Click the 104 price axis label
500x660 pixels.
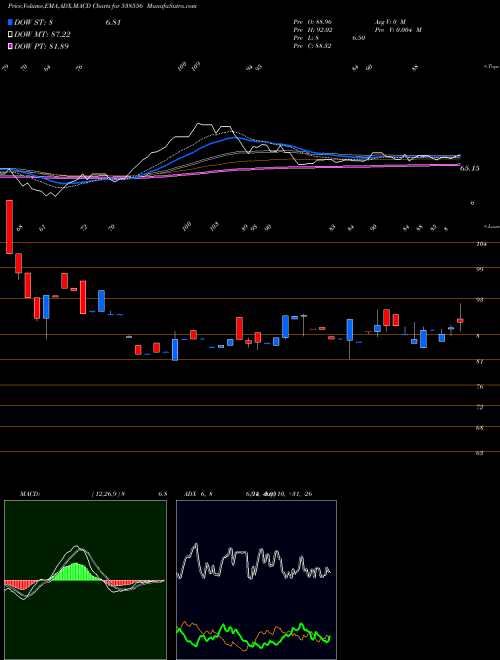coord(482,244)
